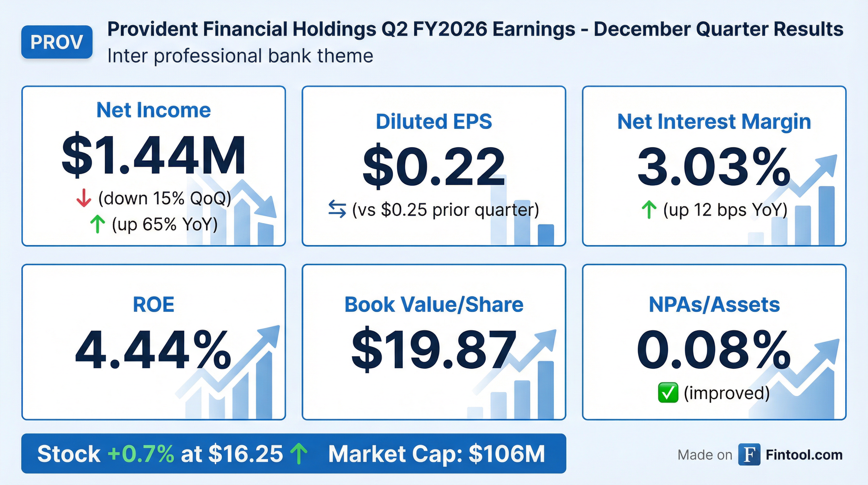This screenshot has width=868, height=485.
Task: Click the Net Income card title
Action: 154,110
